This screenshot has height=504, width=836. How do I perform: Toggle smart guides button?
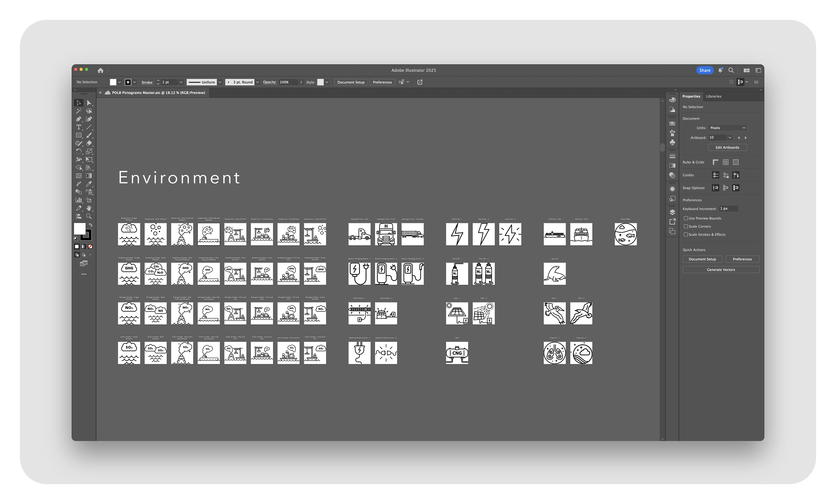736,175
